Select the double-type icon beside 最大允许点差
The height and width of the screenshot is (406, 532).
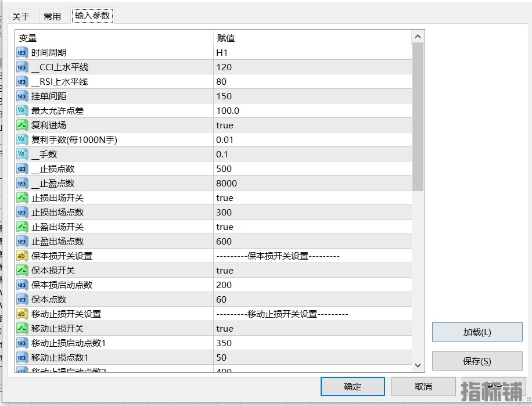coord(22,111)
